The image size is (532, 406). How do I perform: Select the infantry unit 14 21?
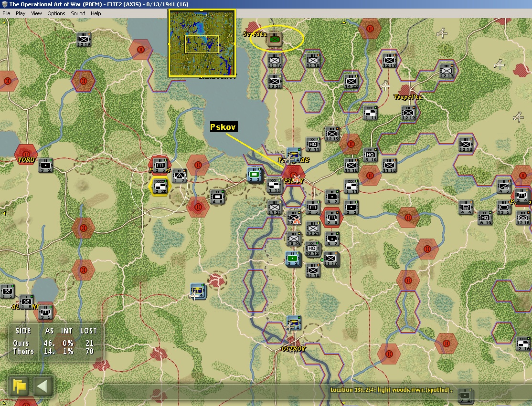pyautogui.click(x=275, y=208)
